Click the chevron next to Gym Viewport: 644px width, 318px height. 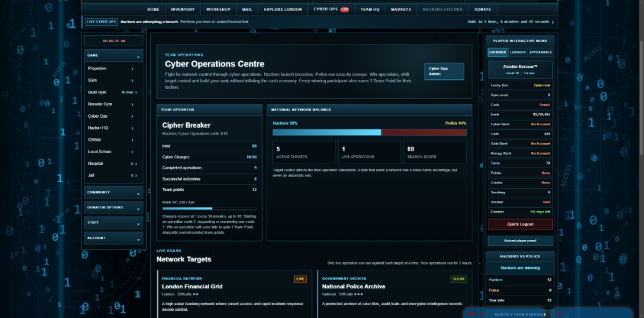click(132, 81)
